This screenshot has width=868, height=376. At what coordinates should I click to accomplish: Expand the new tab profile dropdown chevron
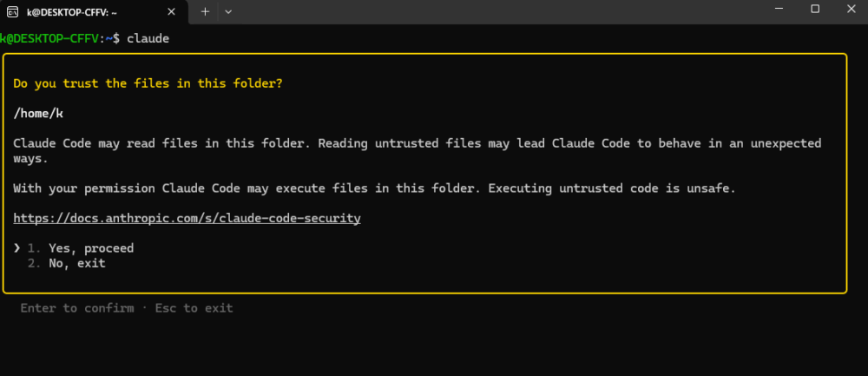[228, 11]
